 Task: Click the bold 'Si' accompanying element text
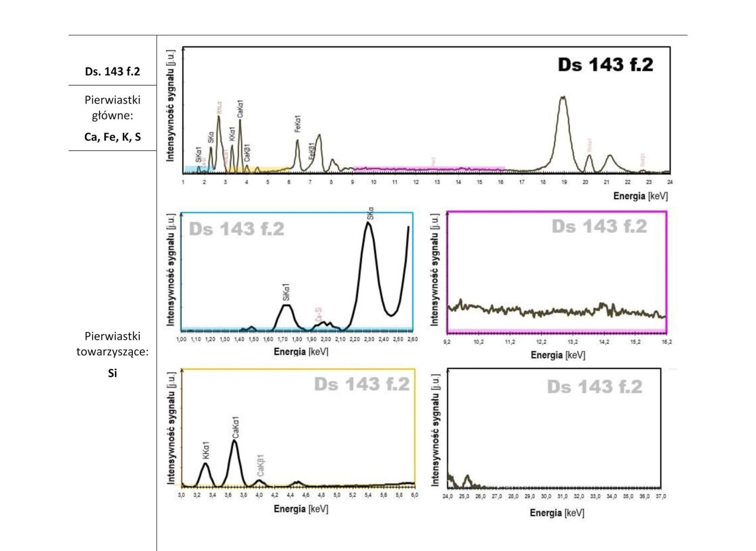[112, 373]
